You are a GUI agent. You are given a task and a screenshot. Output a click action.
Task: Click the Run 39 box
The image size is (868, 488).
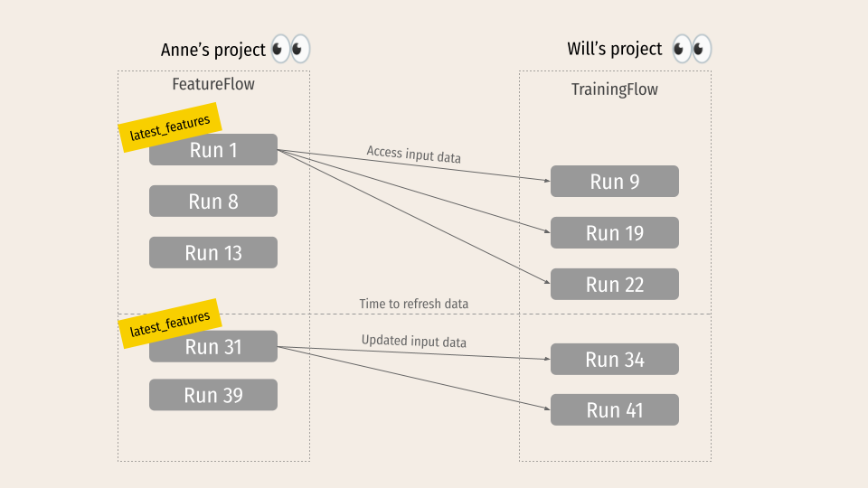point(213,395)
